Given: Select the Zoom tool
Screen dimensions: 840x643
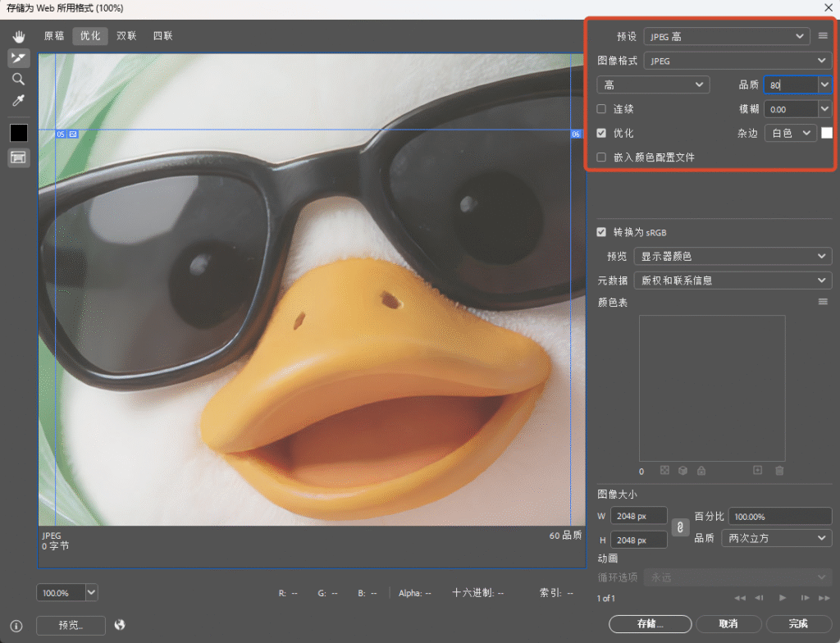Looking at the screenshot, I should [x=19, y=80].
